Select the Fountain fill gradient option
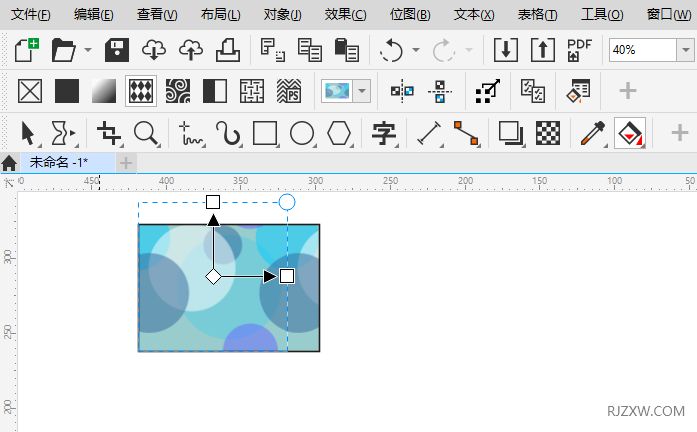Screen dimensions: 697x432 pyautogui.click(x=104, y=91)
